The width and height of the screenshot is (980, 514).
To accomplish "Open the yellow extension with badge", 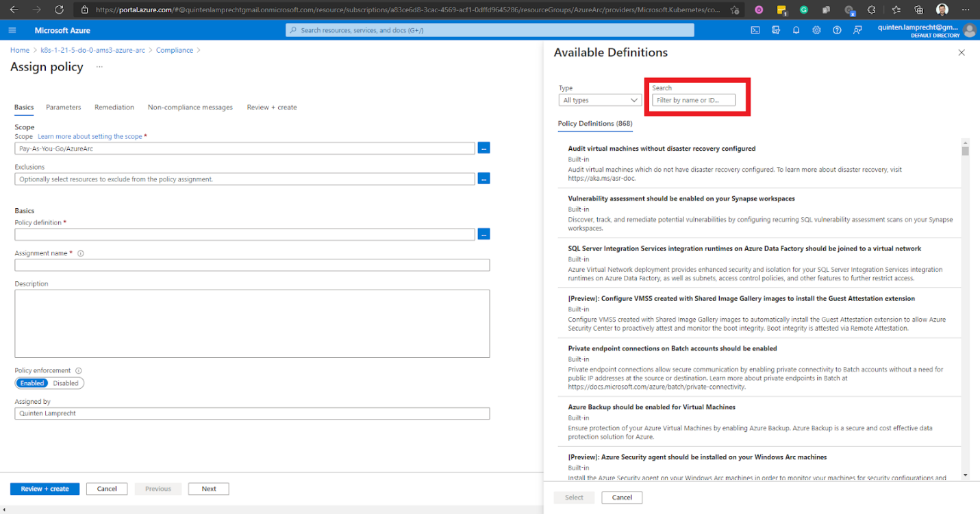I will pos(781,10).
